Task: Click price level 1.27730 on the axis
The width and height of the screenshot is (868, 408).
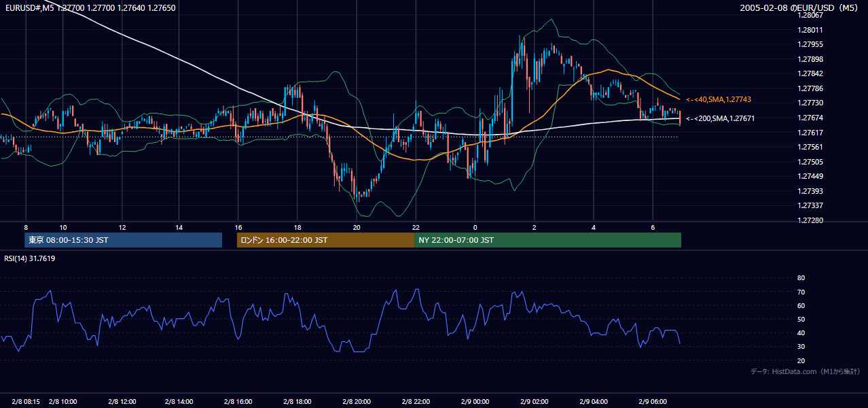Action: coord(810,103)
